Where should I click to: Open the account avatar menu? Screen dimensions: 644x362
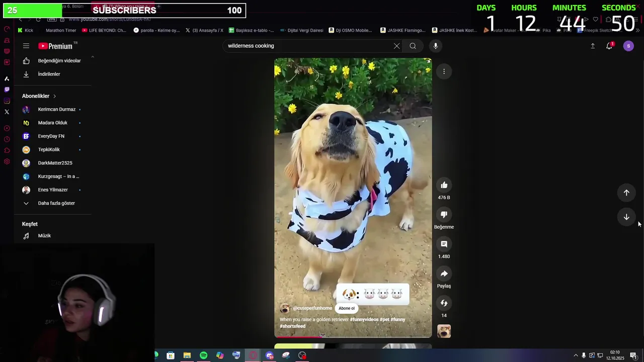tap(628, 46)
